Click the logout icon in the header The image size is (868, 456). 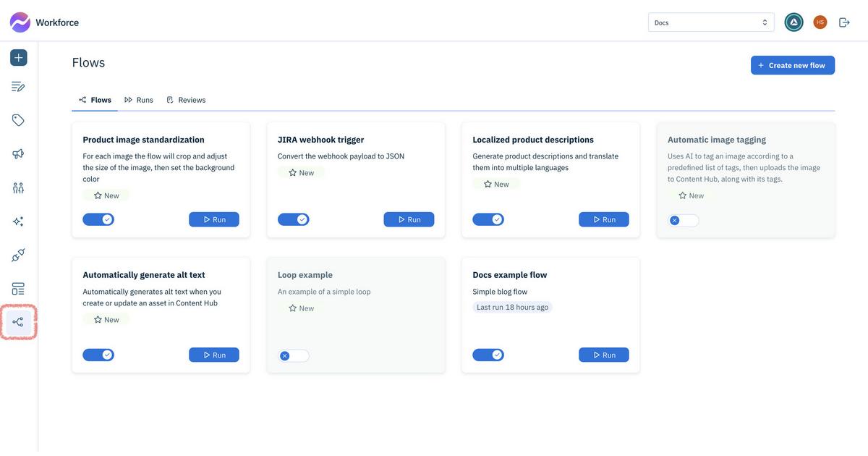844,22
